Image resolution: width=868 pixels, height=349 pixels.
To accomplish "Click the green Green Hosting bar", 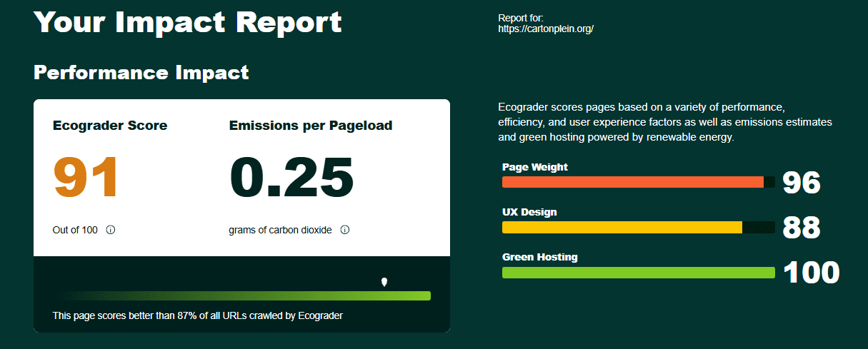I will coord(638,273).
